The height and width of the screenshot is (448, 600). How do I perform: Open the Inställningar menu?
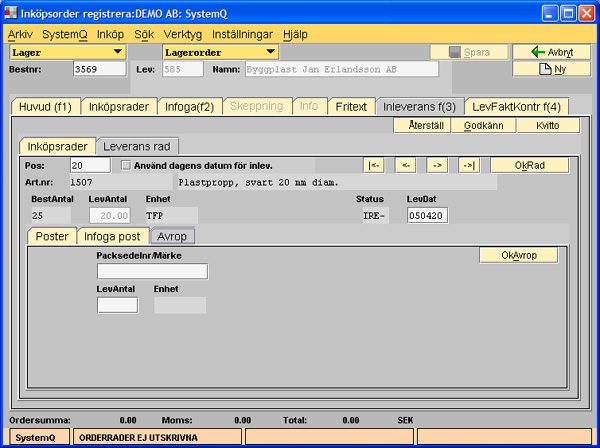242,34
